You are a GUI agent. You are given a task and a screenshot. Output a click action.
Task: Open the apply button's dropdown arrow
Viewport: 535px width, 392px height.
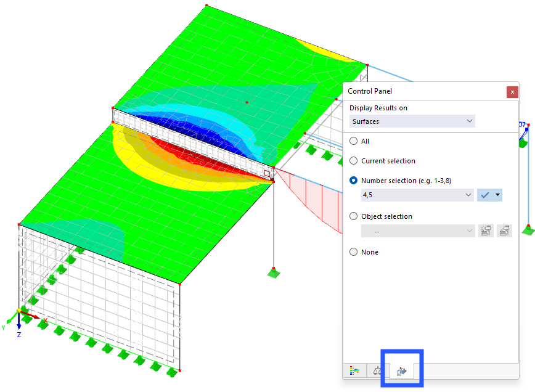[x=496, y=195]
